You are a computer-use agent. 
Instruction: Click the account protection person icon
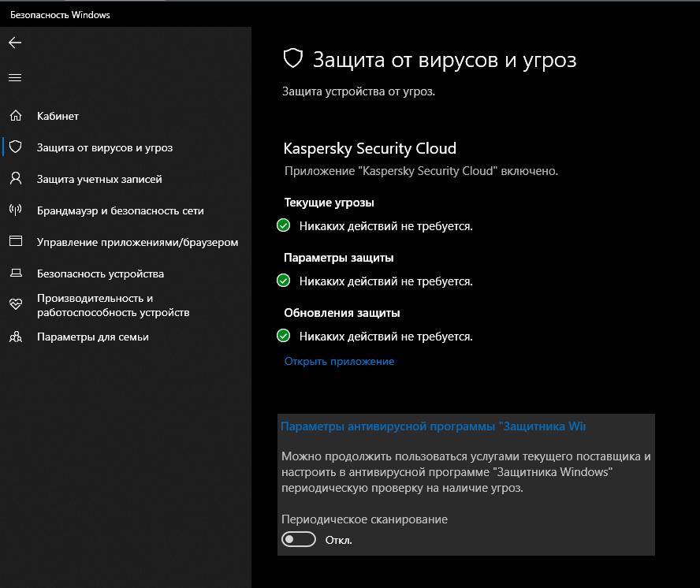16,179
